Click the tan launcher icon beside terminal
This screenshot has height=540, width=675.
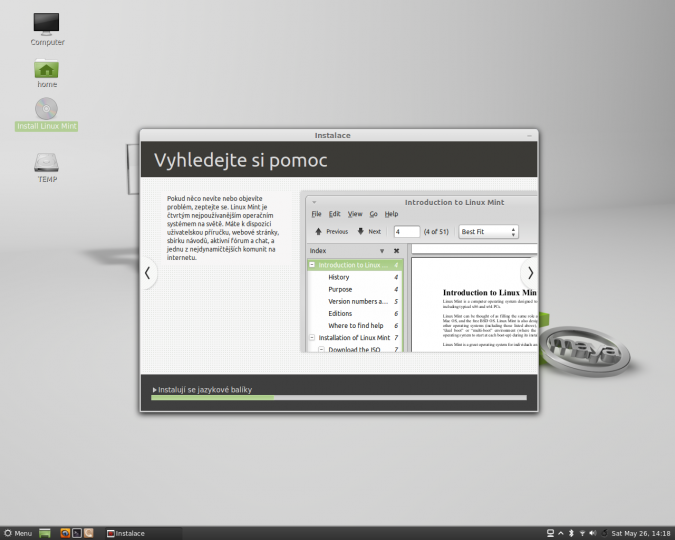tap(89, 533)
